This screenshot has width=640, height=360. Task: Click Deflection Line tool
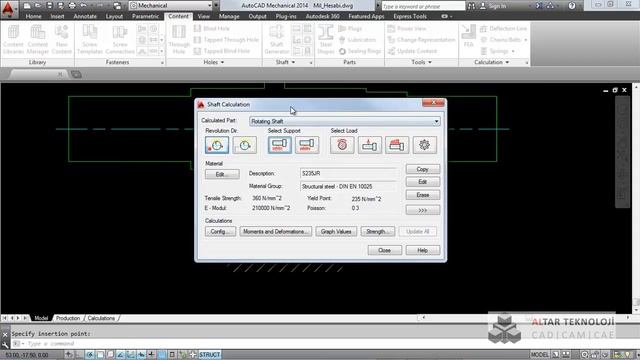[x=503, y=29]
